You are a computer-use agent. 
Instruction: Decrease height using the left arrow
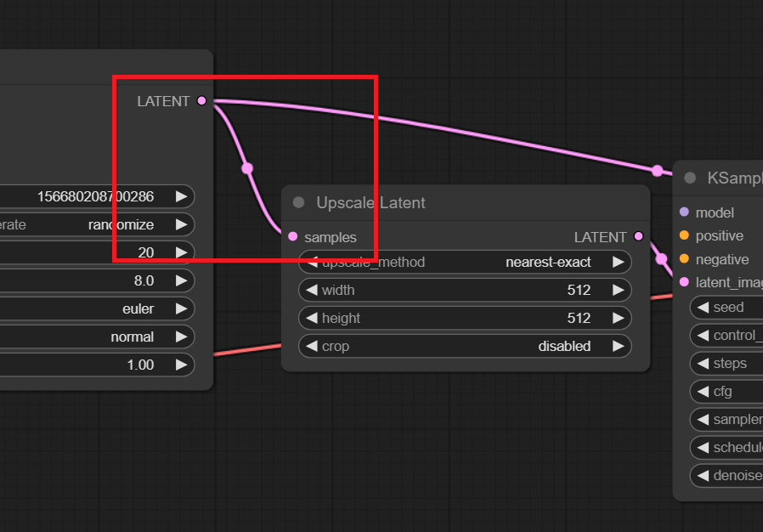coord(311,318)
